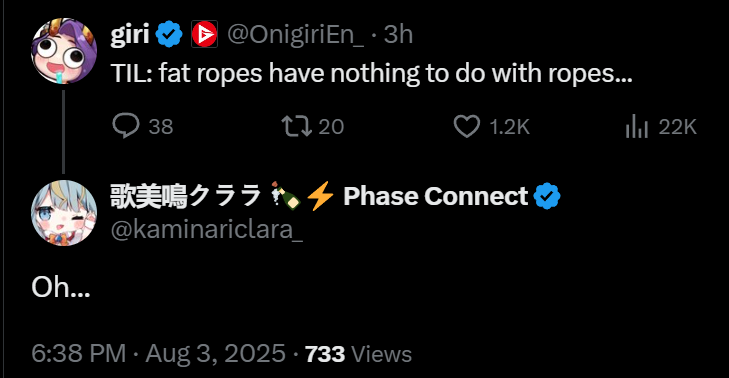Click the champagne bottle emoji in name

(x=286, y=196)
